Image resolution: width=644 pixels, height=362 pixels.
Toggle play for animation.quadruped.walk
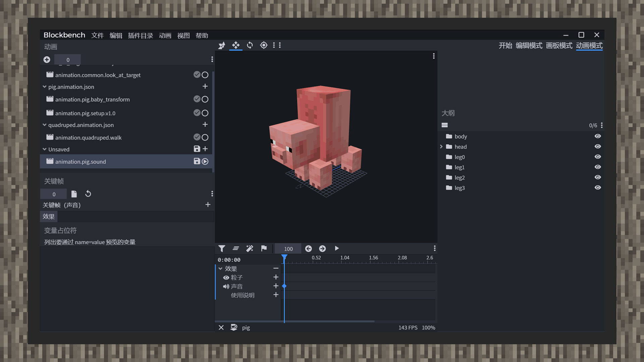[x=205, y=137]
